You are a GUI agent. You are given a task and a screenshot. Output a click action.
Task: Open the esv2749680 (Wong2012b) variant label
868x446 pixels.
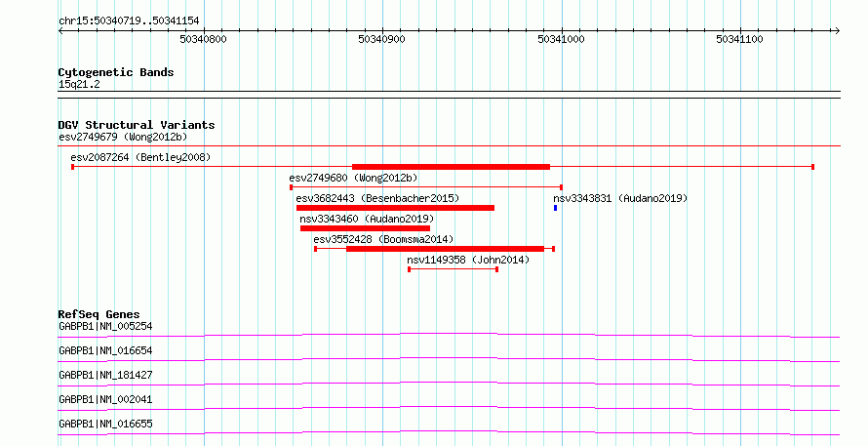click(353, 178)
